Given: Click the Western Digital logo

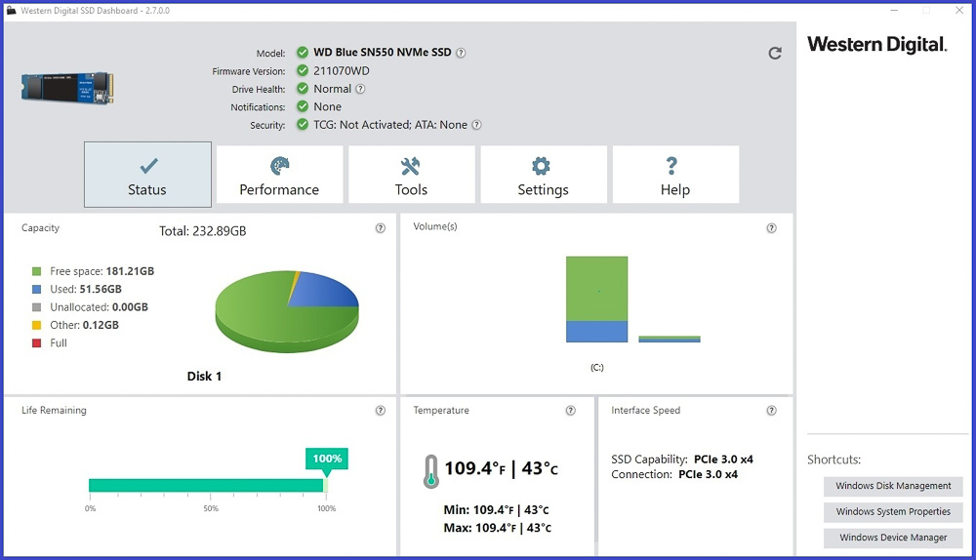Looking at the screenshot, I should pos(877,44).
